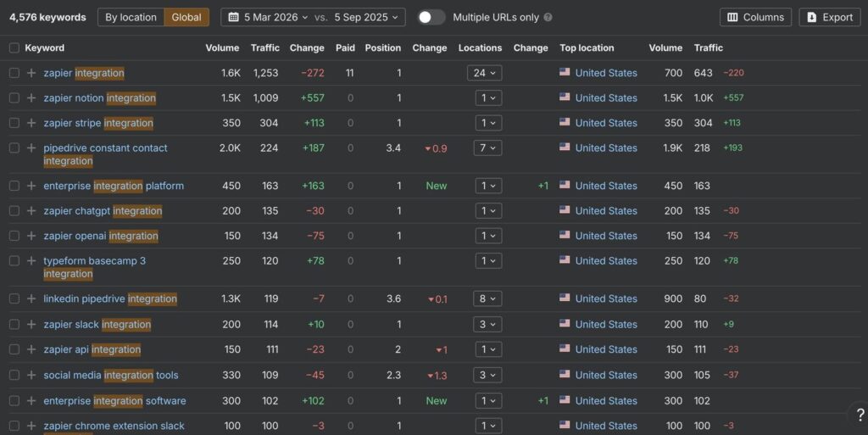
Task: Click plus icon for enterprise integration platform
Action: (31, 186)
